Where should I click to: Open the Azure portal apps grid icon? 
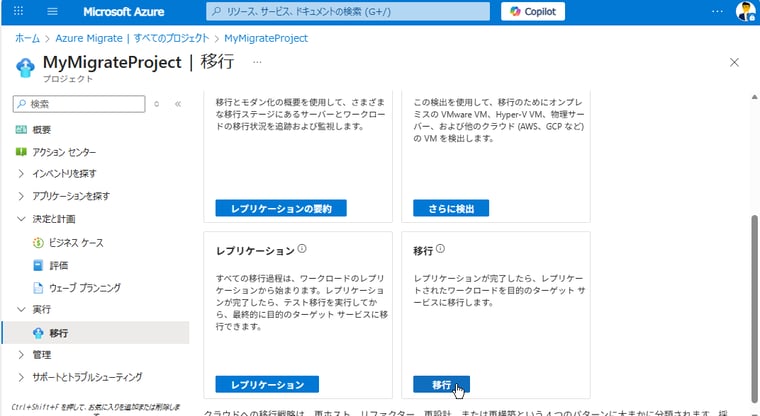click(18, 11)
